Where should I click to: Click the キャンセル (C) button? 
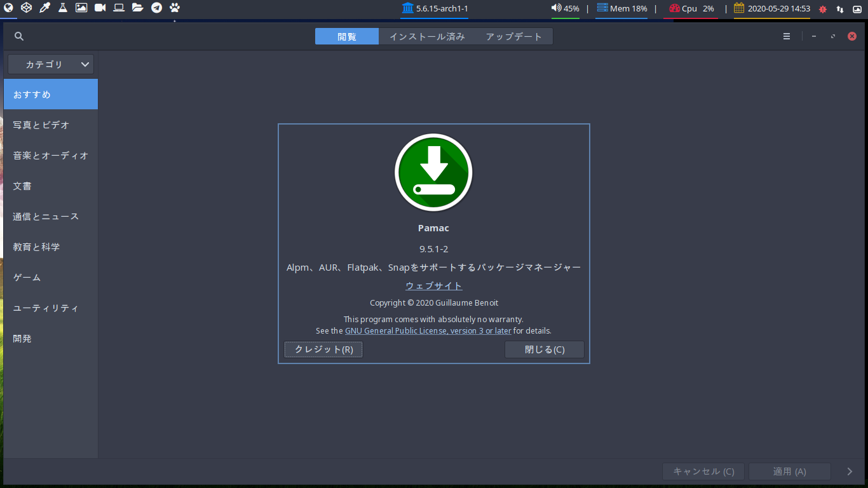(x=704, y=471)
